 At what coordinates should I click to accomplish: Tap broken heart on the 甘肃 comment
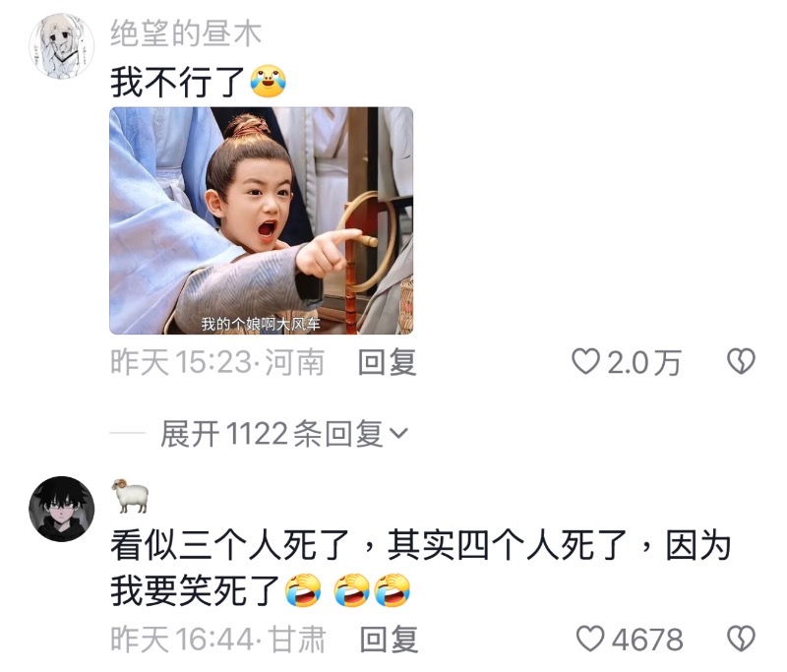(741, 639)
